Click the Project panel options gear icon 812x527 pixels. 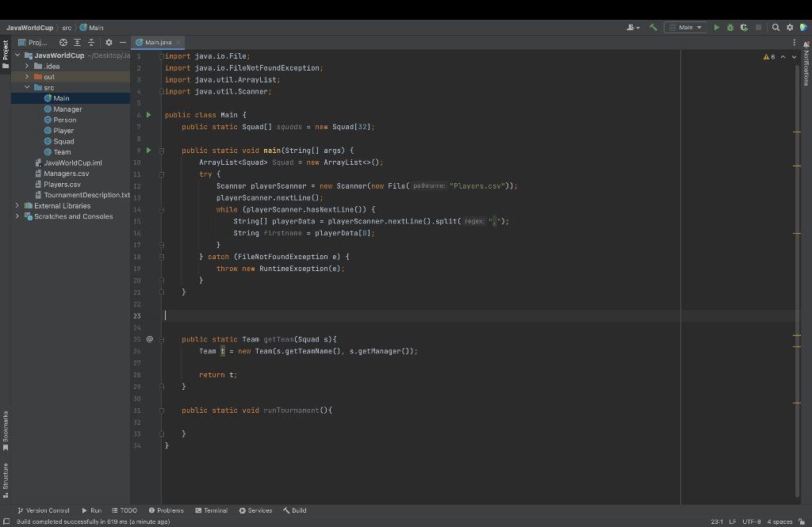click(108, 42)
